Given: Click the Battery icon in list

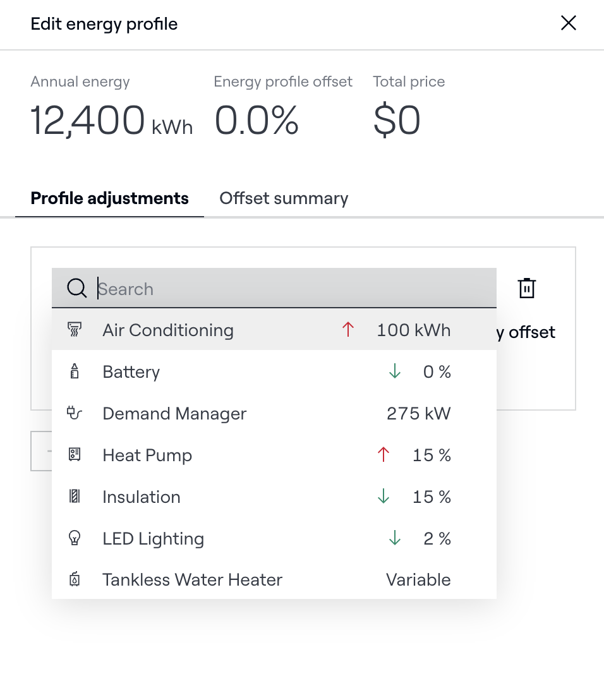Looking at the screenshot, I should (75, 371).
